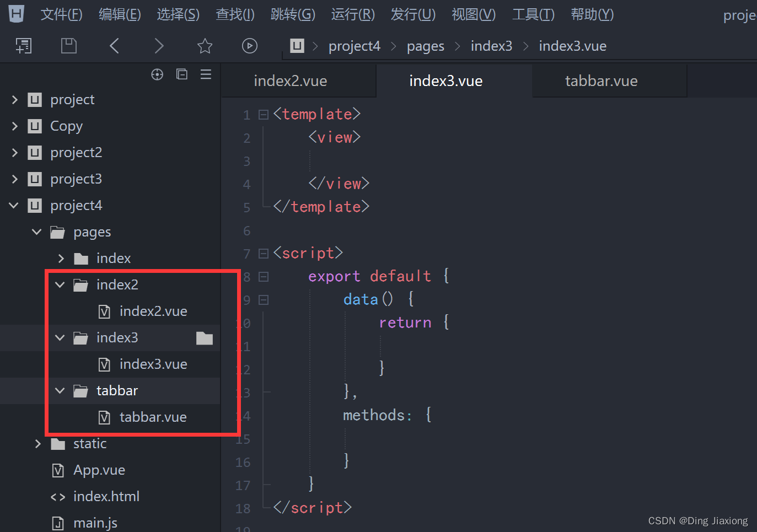Image resolution: width=757 pixels, height=532 pixels.
Task: Expand the static folder
Action: coord(38,444)
